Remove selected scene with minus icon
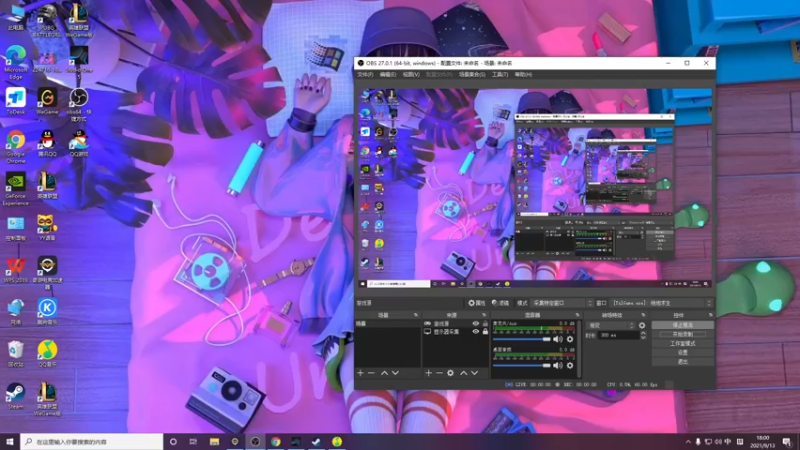800x450 pixels. [x=371, y=373]
